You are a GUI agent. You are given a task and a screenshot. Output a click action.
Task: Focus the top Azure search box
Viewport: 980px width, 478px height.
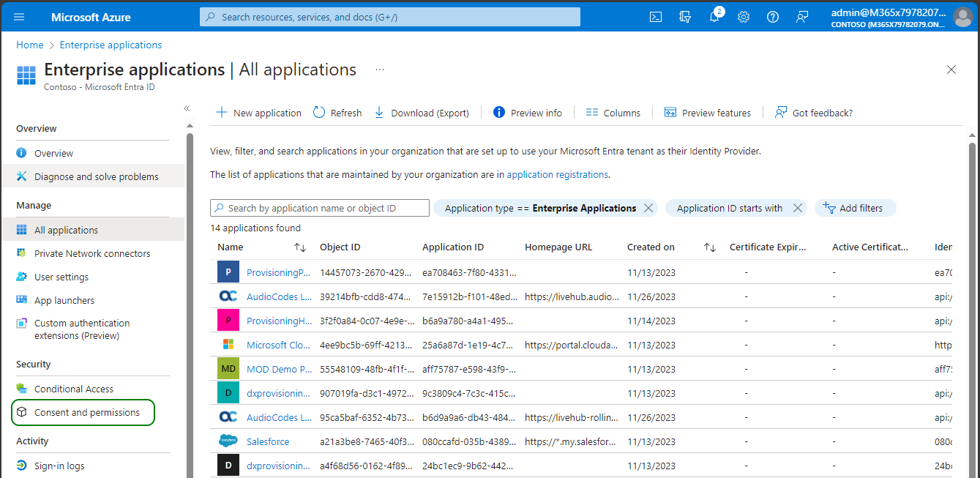[390, 17]
